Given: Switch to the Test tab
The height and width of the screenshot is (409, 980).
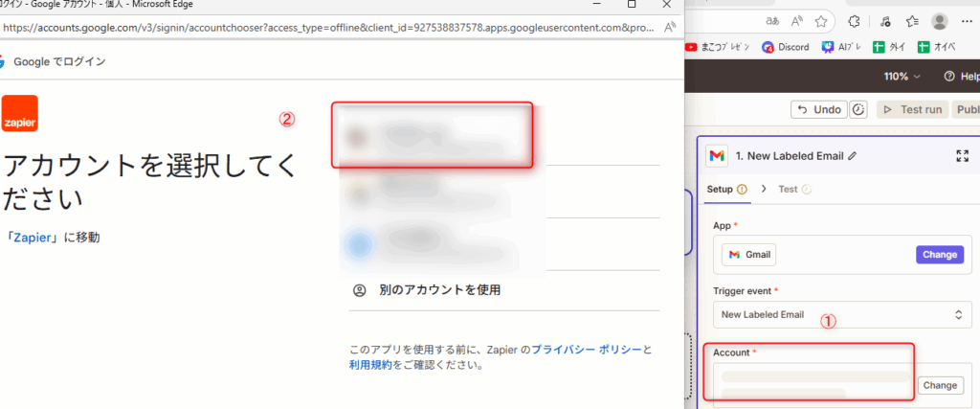Looking at the screenshot, I should [788, 189].
